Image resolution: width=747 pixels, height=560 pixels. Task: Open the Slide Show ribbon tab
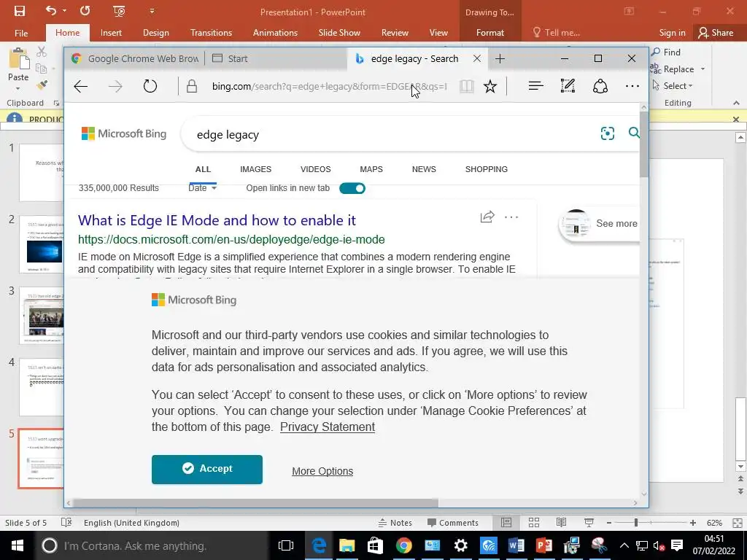(x=339, y=33)
